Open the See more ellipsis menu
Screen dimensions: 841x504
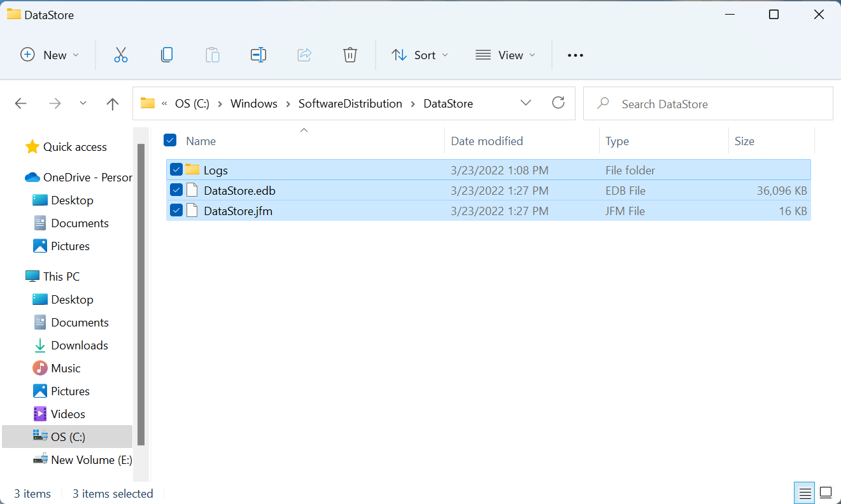[x=576, y=55]
